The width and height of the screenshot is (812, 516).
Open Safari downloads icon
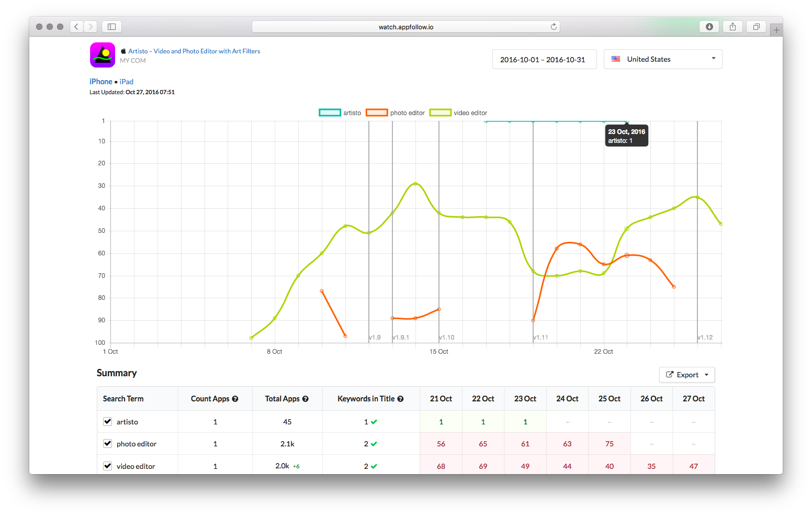pos(709,27)
